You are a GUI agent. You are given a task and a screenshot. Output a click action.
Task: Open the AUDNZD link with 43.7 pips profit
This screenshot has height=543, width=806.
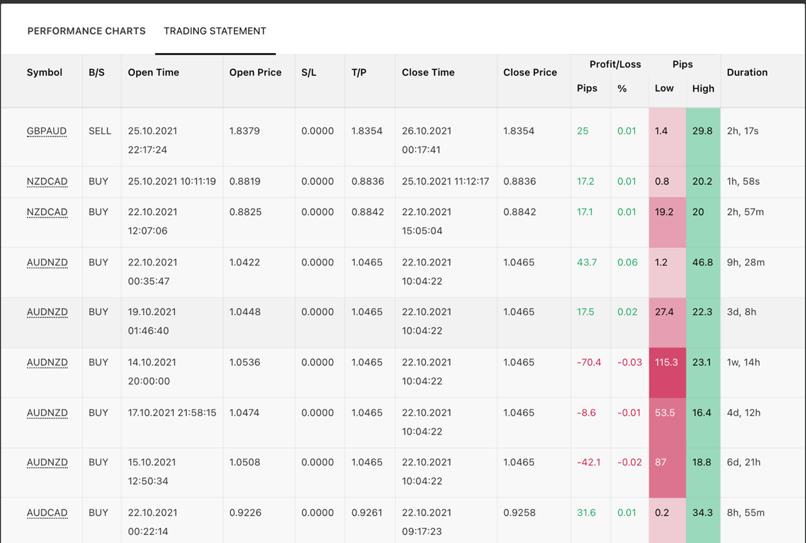pyautogui.click(x=47, y=263)
